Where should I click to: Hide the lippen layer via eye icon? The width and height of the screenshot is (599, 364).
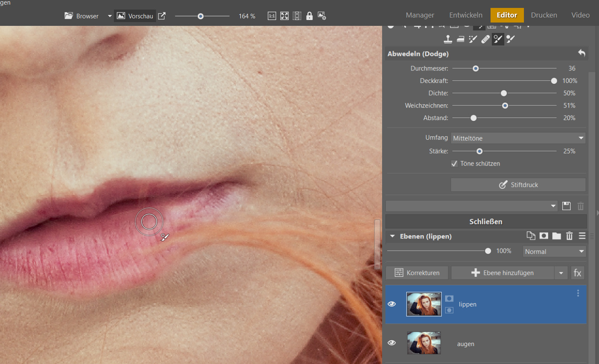[x=392, y=304]
